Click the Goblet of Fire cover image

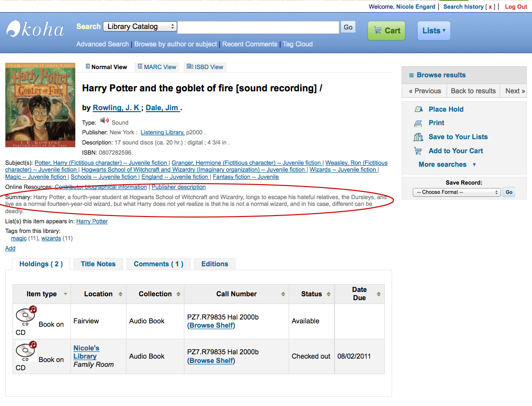coord(40,105)
